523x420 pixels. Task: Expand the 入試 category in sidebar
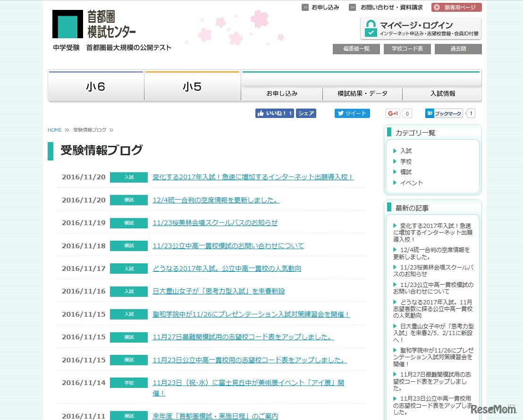pos(405,151)
